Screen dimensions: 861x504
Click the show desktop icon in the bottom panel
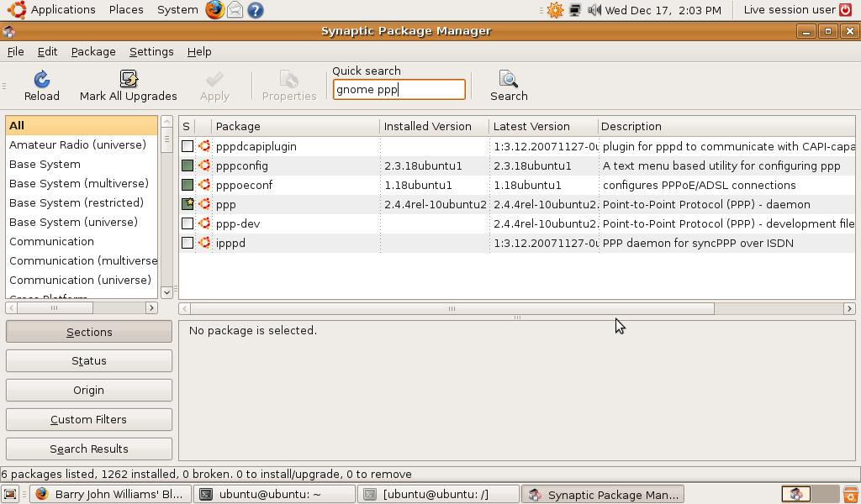[10, 494]
